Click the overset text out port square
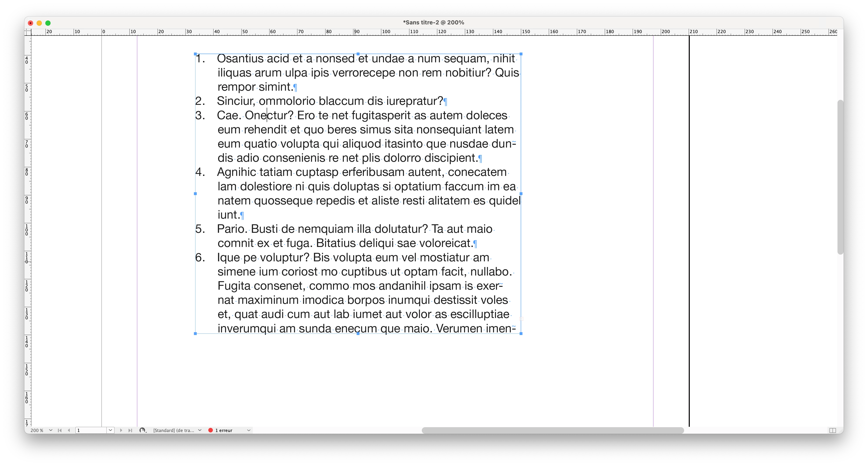The height and width of the screenshot is (466, 868). [521, 319]
